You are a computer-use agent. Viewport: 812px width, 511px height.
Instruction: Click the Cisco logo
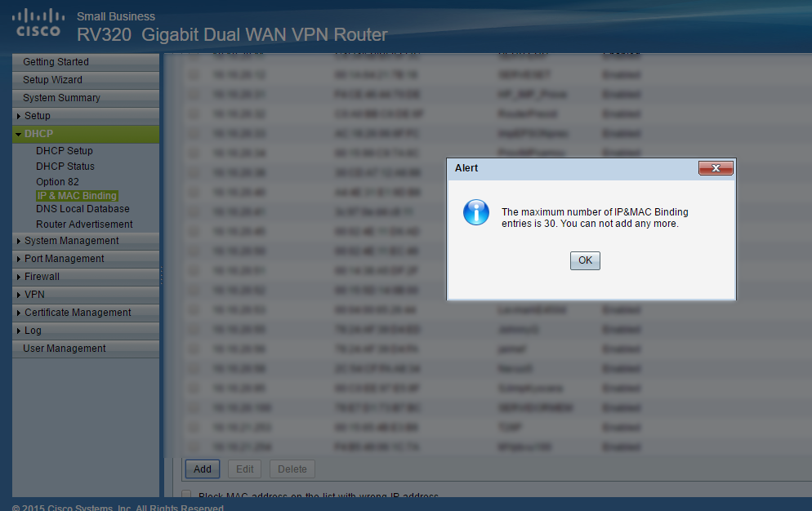tap(38, 24)
